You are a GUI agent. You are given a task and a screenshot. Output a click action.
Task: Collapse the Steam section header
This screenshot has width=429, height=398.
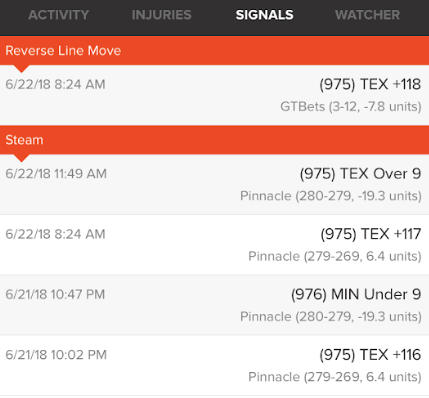click(214, 140)
